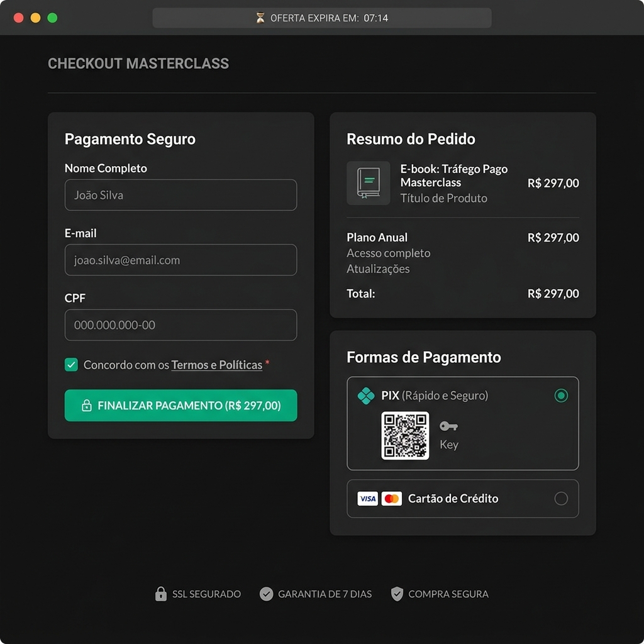
Task: Open the Termos e Políticas link
Action: tap(217, 364)
